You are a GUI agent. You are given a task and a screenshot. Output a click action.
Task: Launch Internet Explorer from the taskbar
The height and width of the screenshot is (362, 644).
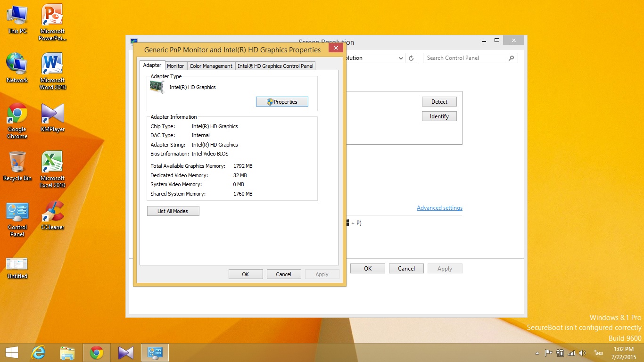click(x=38, y=353)
